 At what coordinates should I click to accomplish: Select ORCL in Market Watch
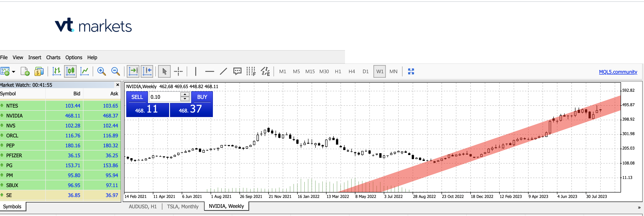60,136
